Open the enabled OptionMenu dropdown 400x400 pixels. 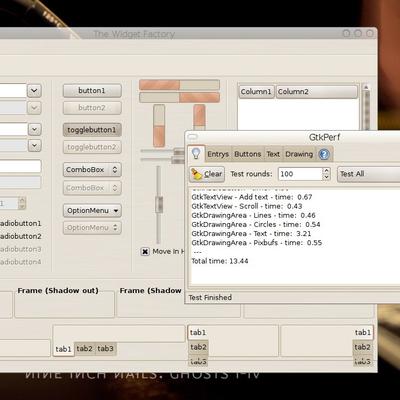[x=92, y=211]
